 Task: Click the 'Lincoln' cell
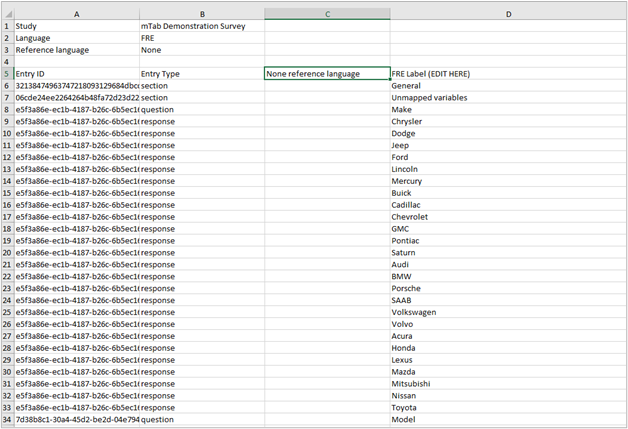(x=508, y=169)
